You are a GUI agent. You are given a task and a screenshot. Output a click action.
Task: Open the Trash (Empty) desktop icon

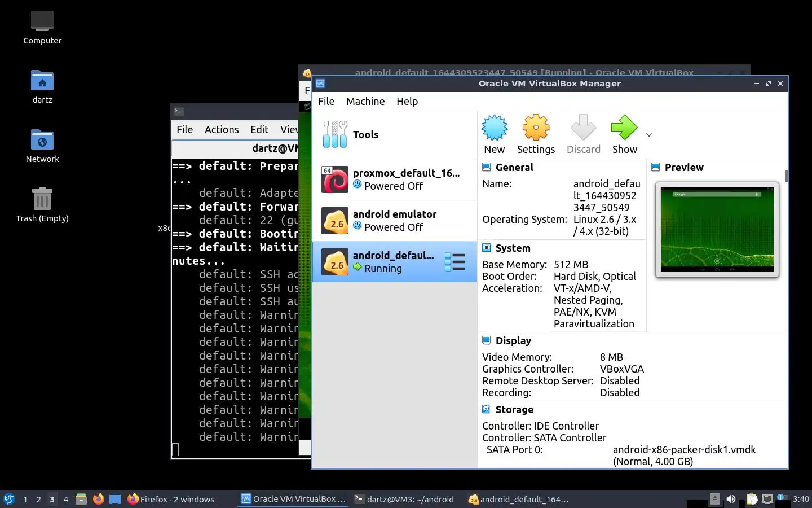(x=42, y=205)
